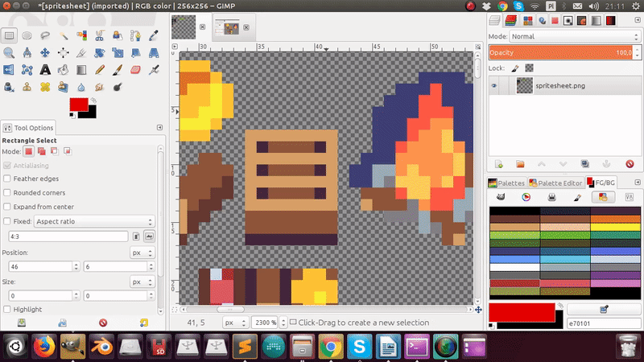Open GIMP from the dock
This screenshot has width=644, height=362.
click(72, 347)
